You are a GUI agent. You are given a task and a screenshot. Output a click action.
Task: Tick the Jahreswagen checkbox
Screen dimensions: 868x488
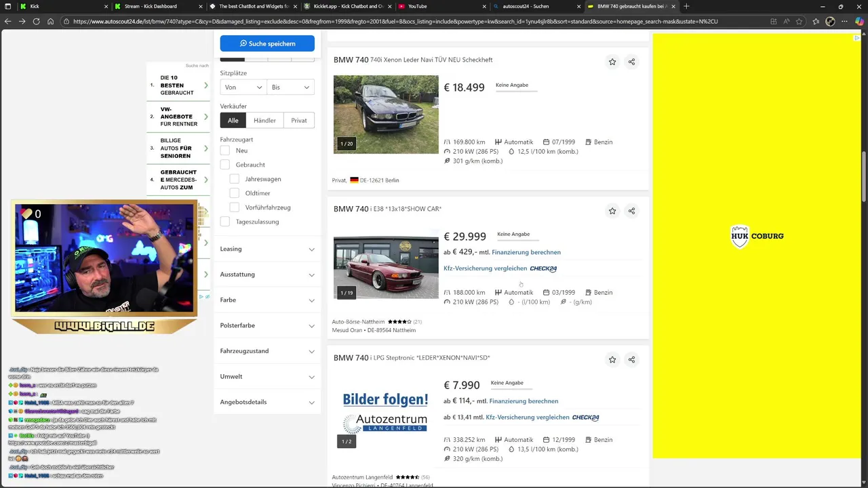click(x=235, y=179)
